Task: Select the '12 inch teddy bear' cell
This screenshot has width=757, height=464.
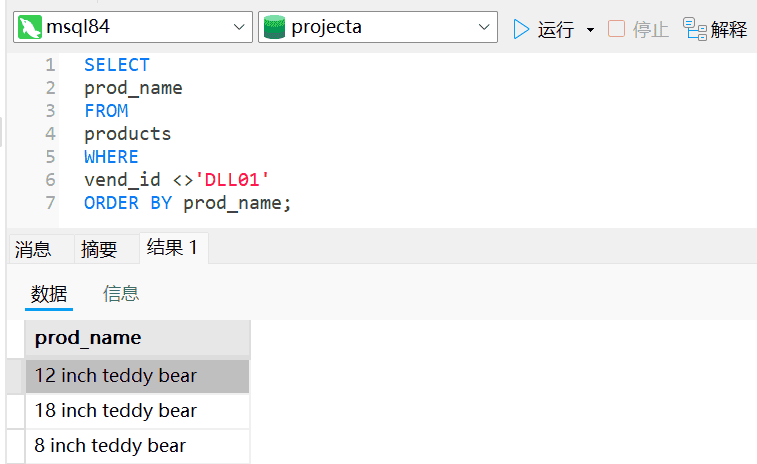Action: pyautogui.click(x=137, y=376)
